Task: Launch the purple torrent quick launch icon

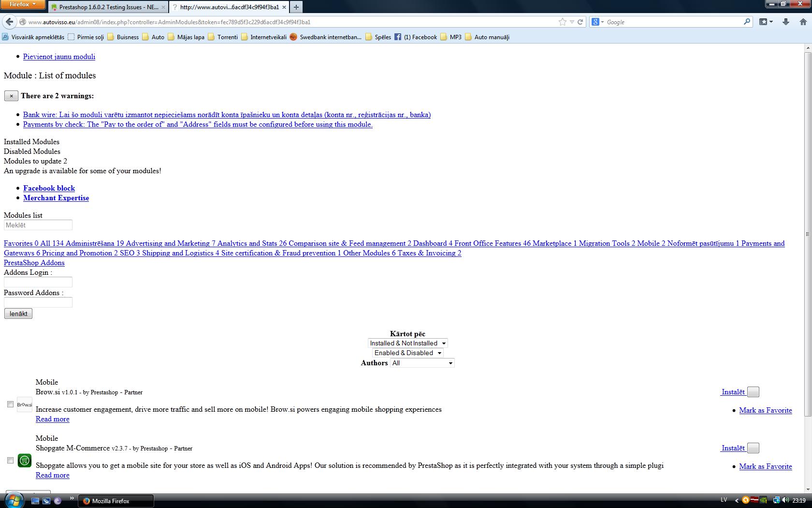Action: coord(58,501)
